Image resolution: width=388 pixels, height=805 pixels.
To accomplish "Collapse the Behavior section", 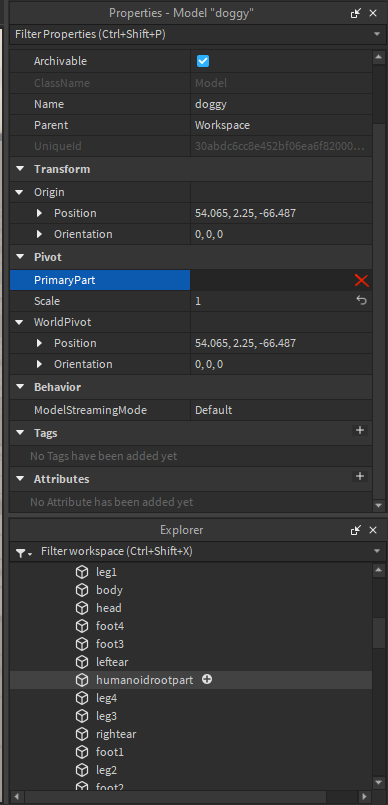I will click(x=20, y=387).
